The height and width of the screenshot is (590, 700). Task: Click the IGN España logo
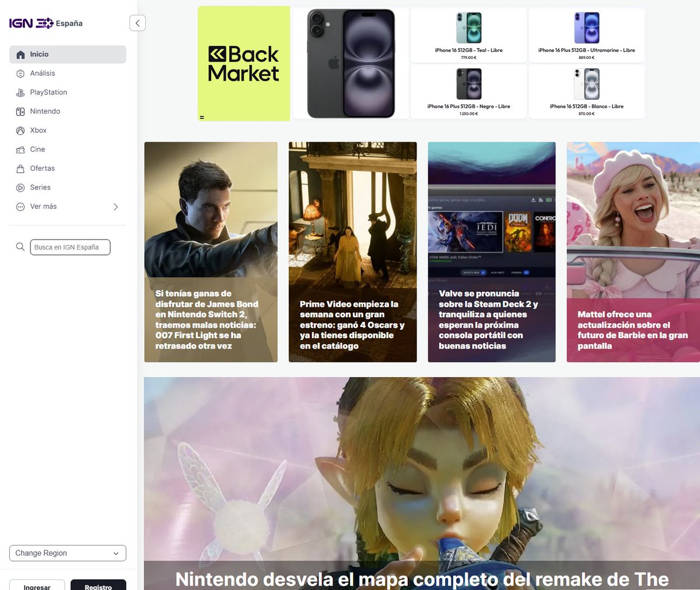click(45, 23)
